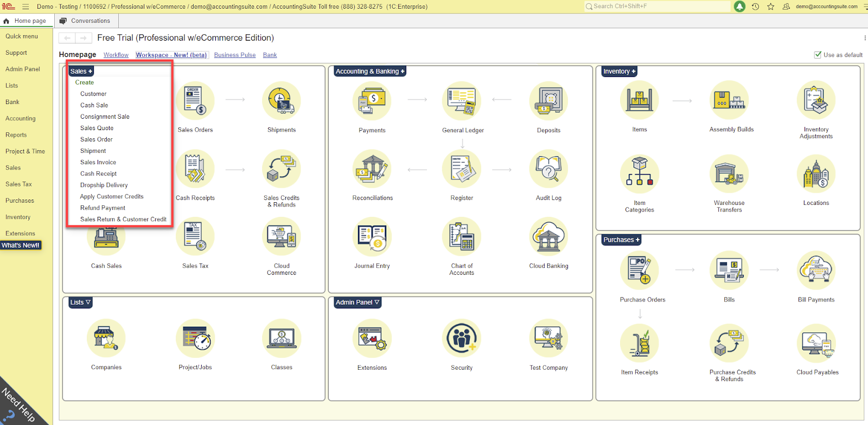Open the Deposits safe icon

coord(548,101)
